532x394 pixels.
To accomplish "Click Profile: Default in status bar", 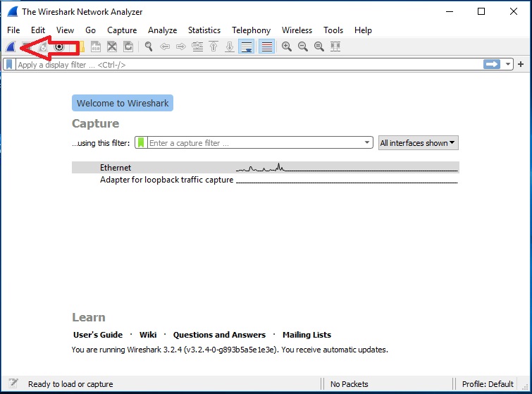I will [488, 384].
